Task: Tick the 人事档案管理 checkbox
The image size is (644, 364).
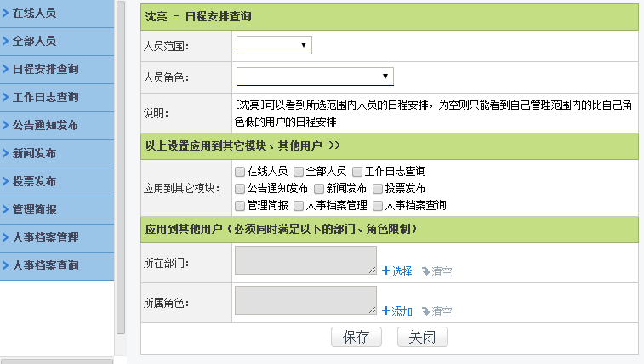Action: tap(299, 205)
